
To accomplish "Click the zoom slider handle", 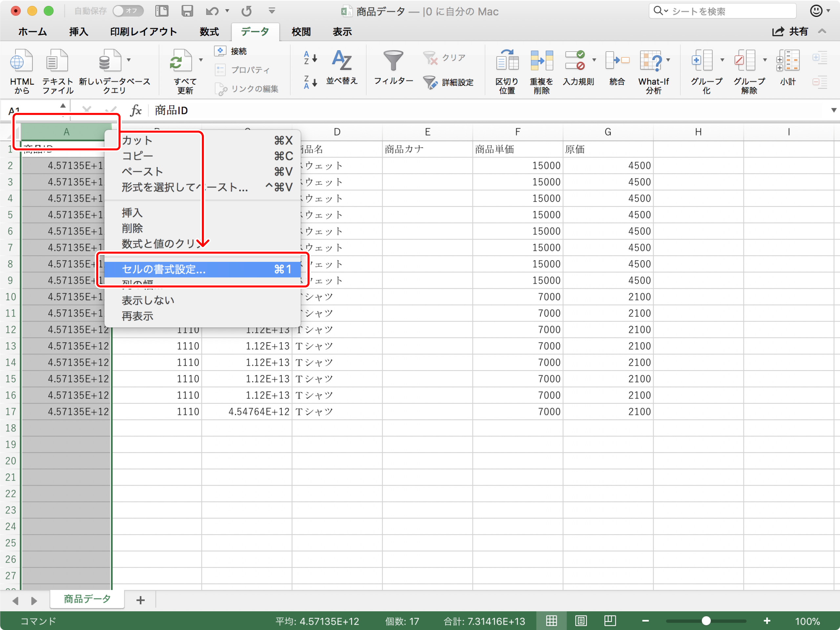I will click(705, 621).
